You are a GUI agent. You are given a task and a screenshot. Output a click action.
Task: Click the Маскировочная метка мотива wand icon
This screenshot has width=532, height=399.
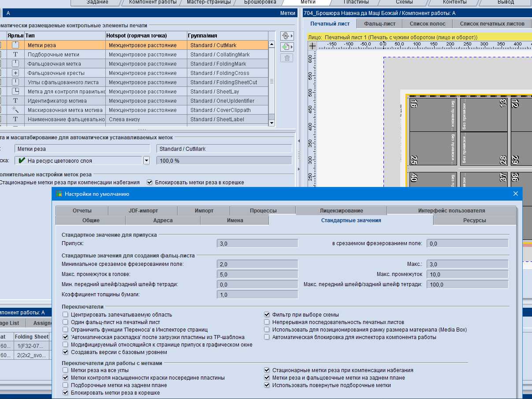[x=16, y=110]
